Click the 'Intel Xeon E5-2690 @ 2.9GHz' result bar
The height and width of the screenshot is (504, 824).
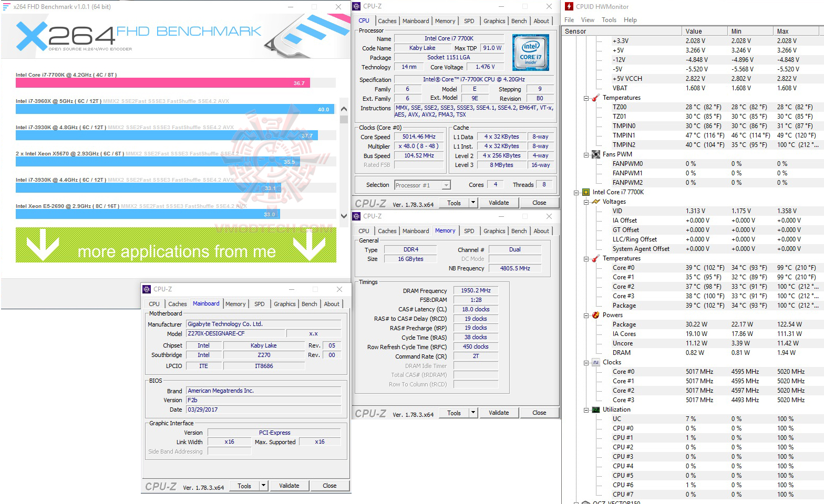click(x=148, y=214)
